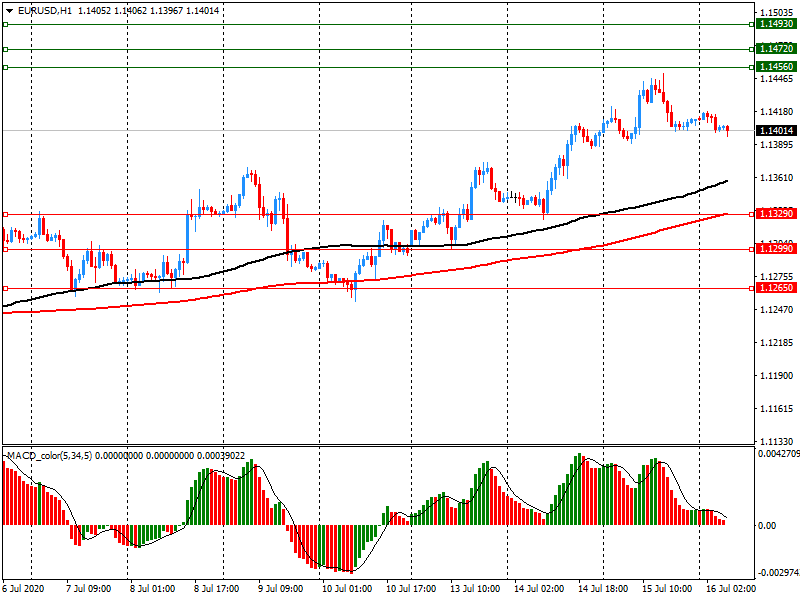Click the 6 Jul 2020 date label
The image size is (800, 600).
click(x=23, y=588)
